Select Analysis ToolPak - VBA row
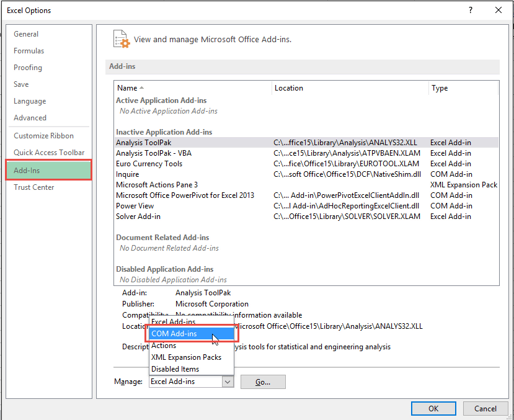Viewport: 514px width, 420px height. pos(306,153)
